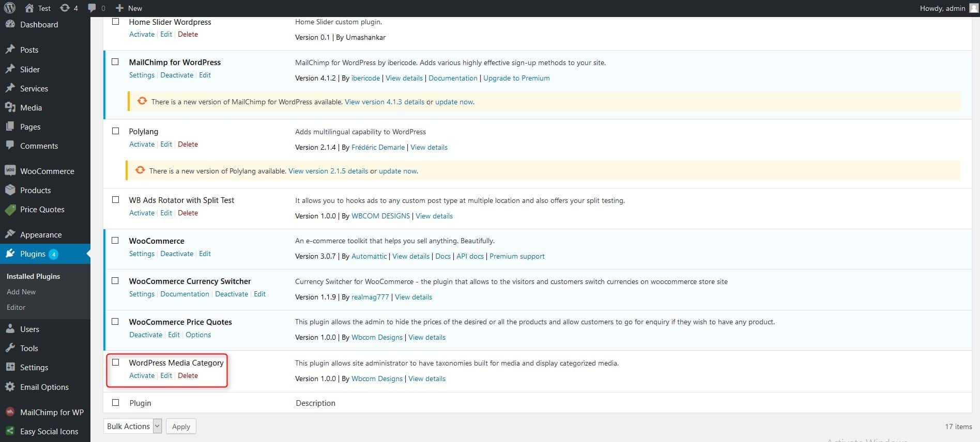Edit the Home Slider Wordpress plugin
This screenshot has height=442, width=980.
pos(166,34)
